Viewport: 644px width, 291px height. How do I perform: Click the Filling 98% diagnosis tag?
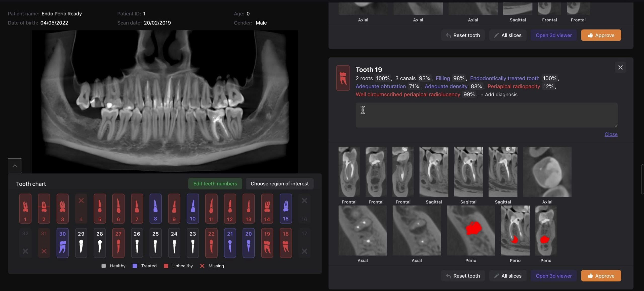[x=442, y=78]
